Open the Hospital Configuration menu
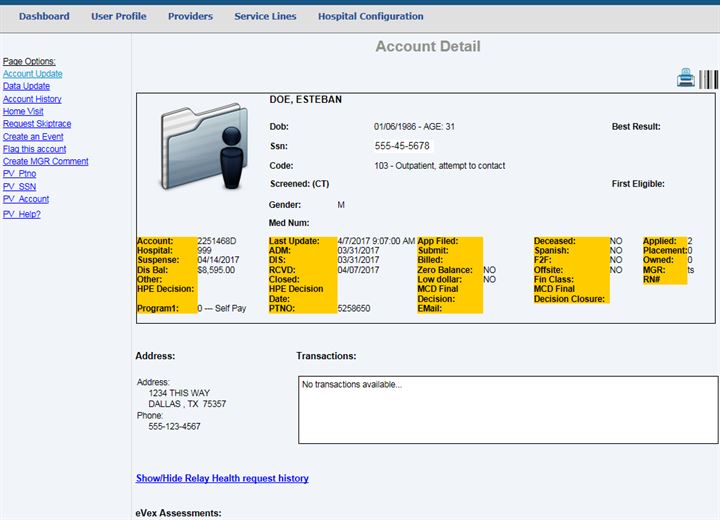Image resolution: width=720 pixels, height=520 pixels. [x=370, y=16]
